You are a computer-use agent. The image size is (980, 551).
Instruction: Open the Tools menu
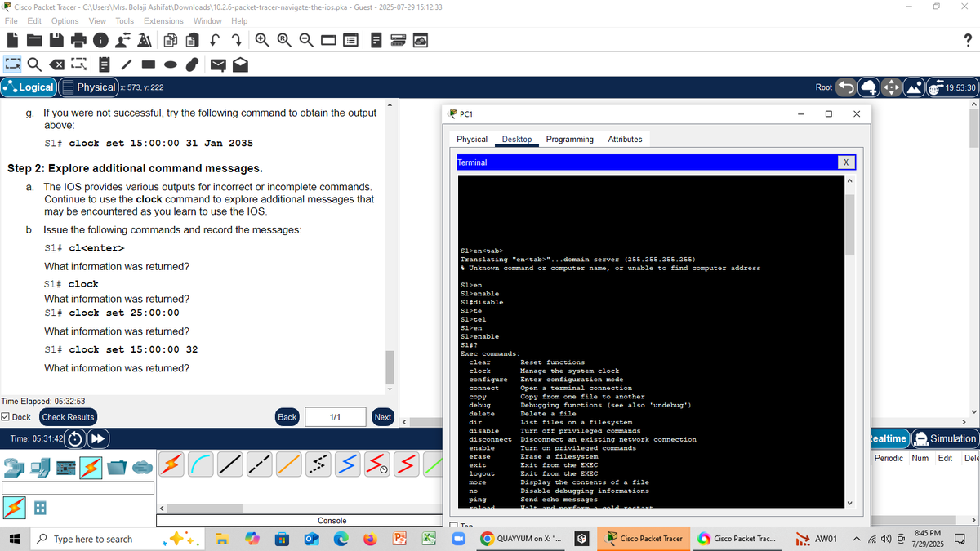pyautogui.click(x=125, y=20)
